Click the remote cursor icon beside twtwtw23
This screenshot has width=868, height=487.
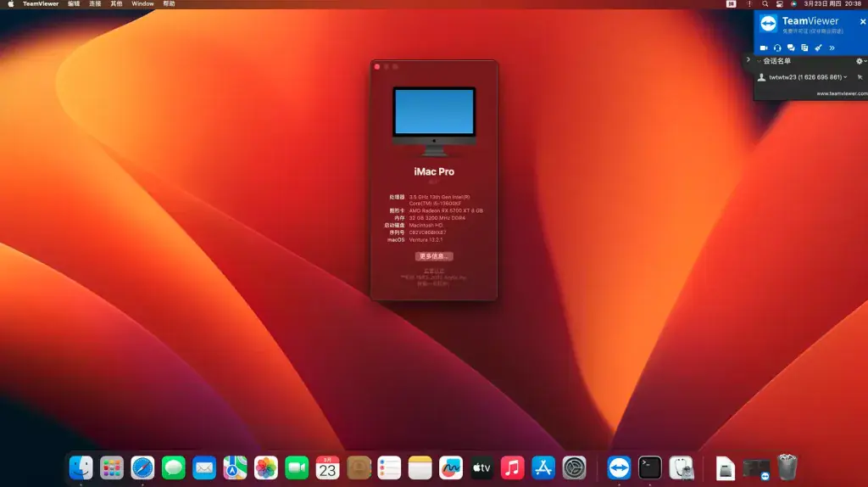tap(860, 77)
